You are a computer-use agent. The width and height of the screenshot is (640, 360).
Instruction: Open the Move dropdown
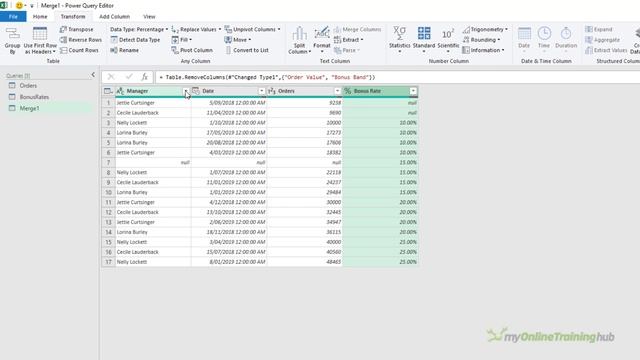[238, 40]
